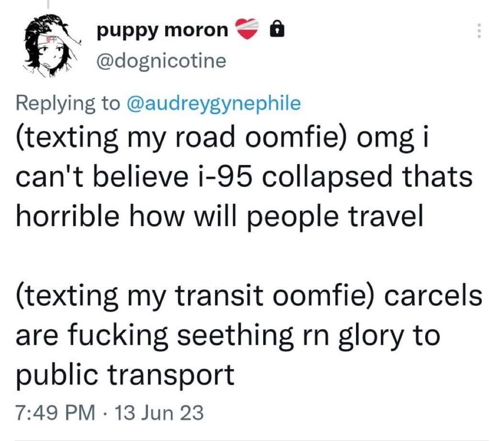The image size is (504, 441).
Task: Click the display name puppy moron
Action: (161, 30)
